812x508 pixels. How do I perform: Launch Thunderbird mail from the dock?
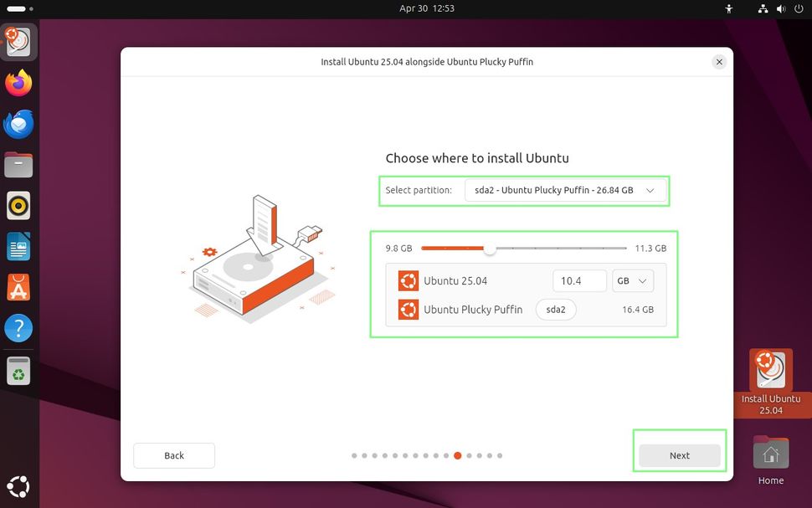click(18, 124)
